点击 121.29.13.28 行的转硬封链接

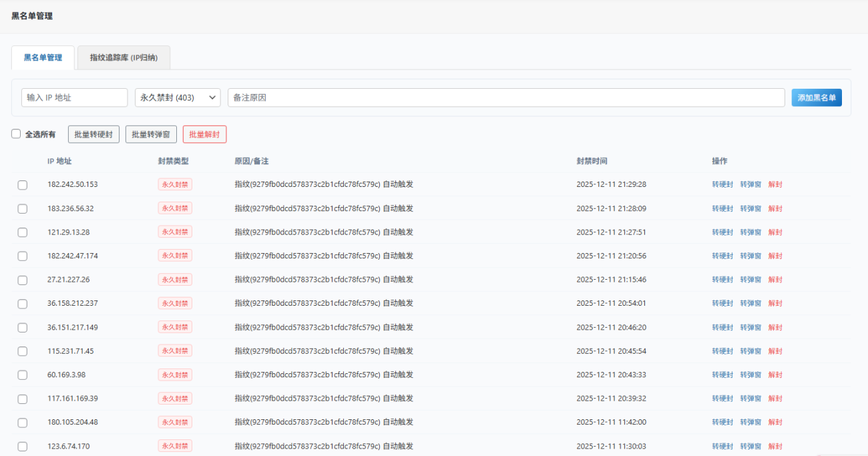click(x=722, y=232)
